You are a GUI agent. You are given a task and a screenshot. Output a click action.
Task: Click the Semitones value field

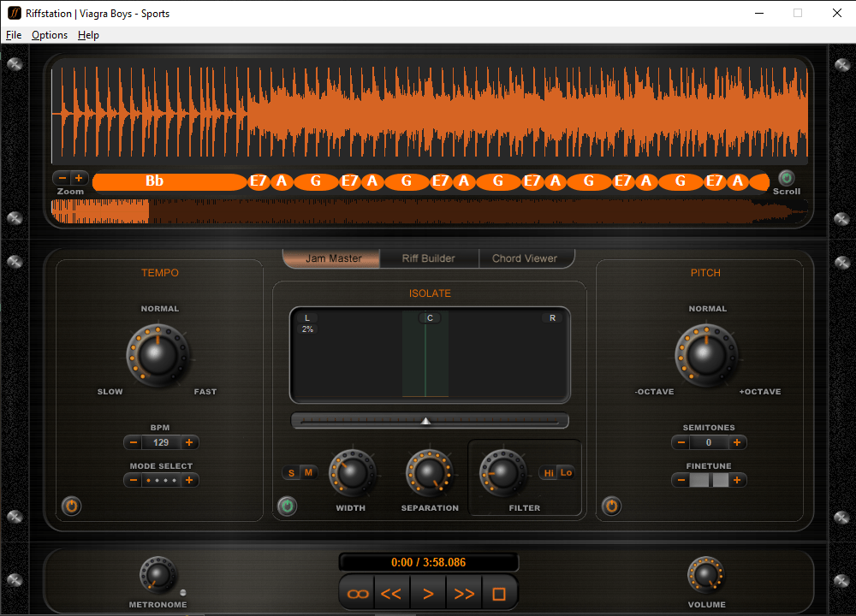(709, 442)
